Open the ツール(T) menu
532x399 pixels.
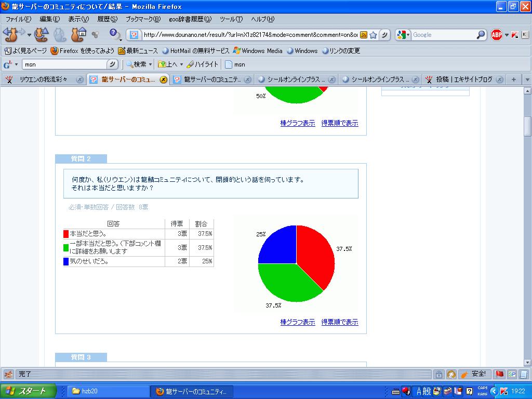pos(231,19)
